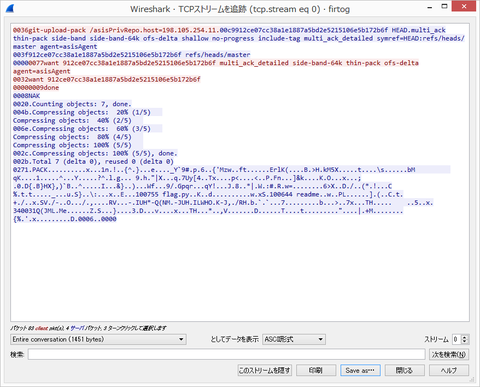The width and height of the screenshot is (480, 387).
Task: Minimize the TCP stream window
Action: click(x=429, y=7)
